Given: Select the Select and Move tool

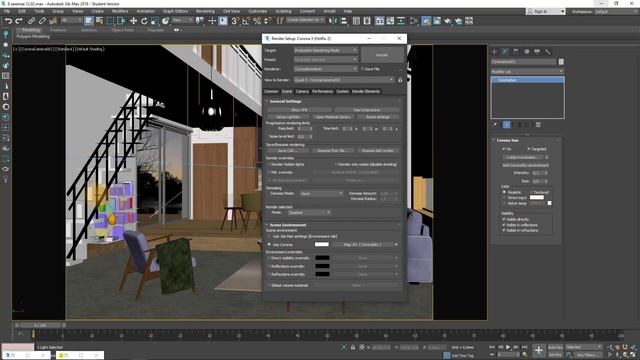Looking at the screenshot, I should pos(133,21).
